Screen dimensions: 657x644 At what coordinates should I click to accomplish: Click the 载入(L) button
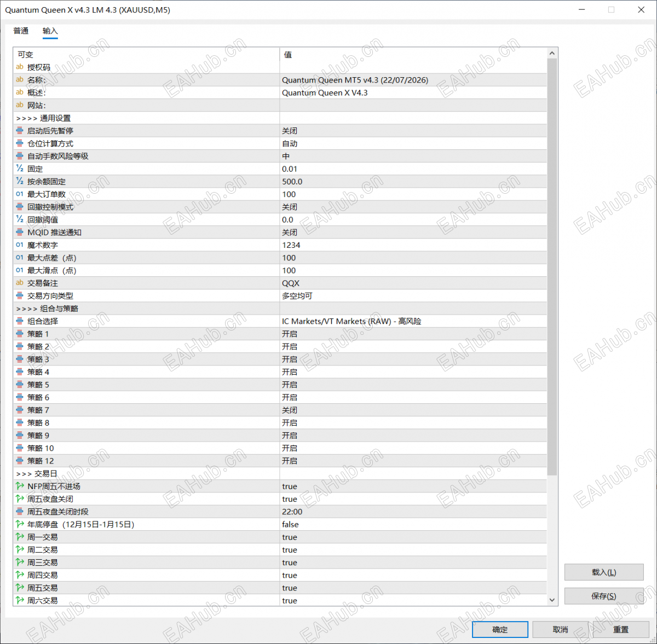coord(604,572)
